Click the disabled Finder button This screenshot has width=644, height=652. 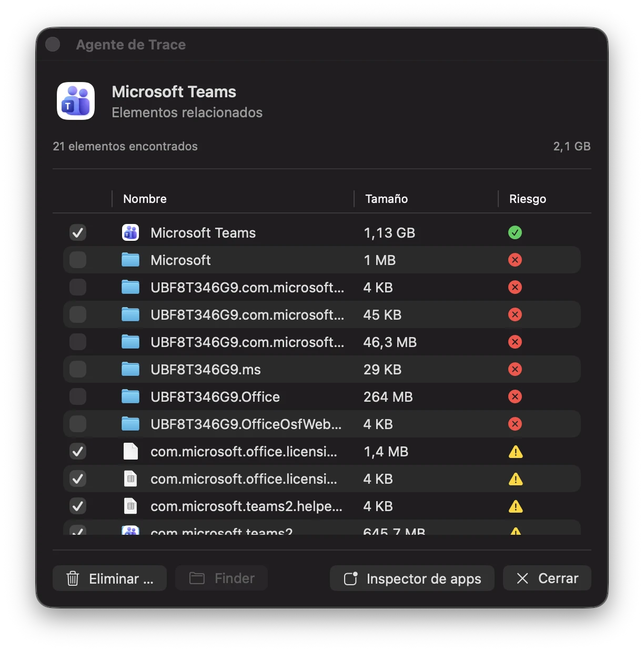click(x=222, y=578)
